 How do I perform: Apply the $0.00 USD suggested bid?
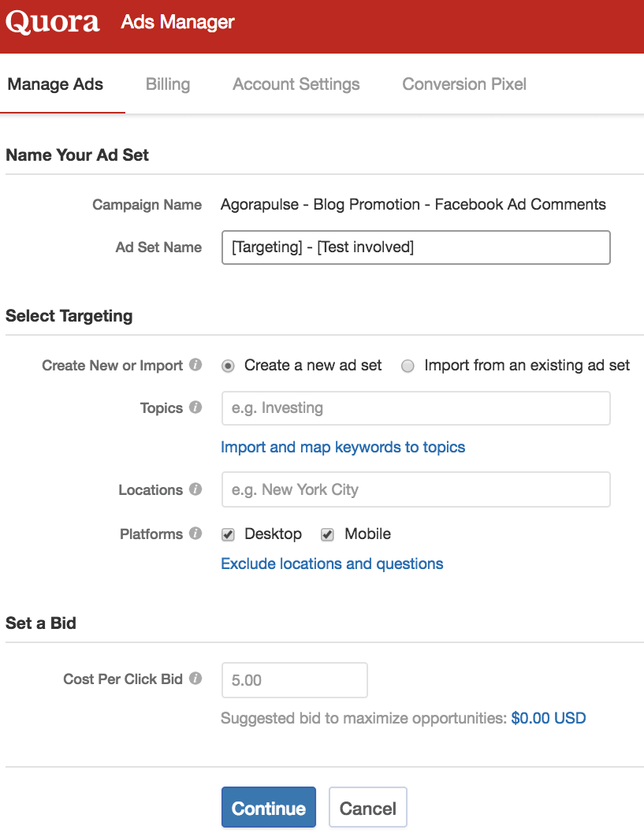[549, 718]
